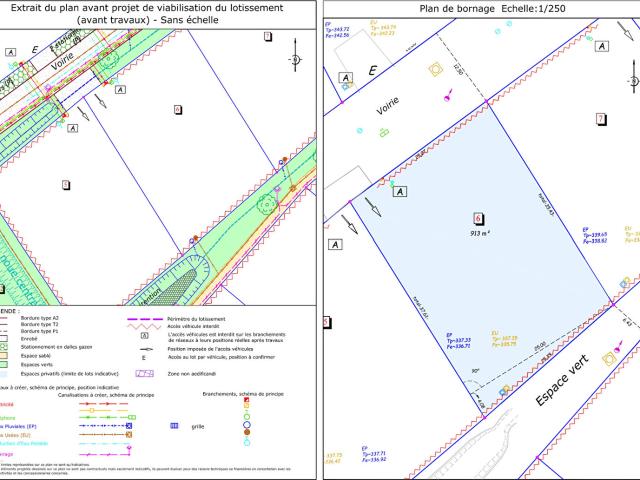Screen dimensions: 640x480
Task: Click the 'Voirie' label in the left plan
Action: pos(62,61)
